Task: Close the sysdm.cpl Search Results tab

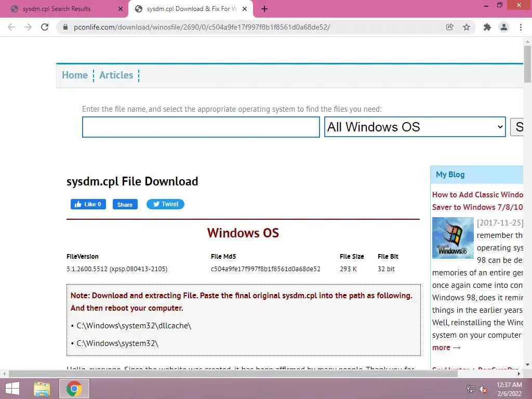Action: 121,9
